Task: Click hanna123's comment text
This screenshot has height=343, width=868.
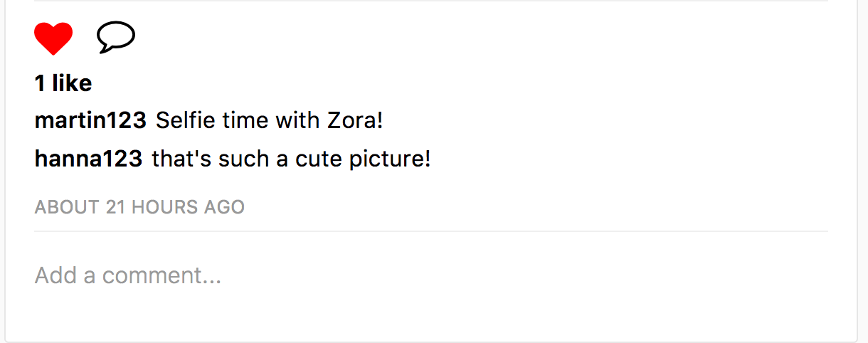Action: click(292, 159)
